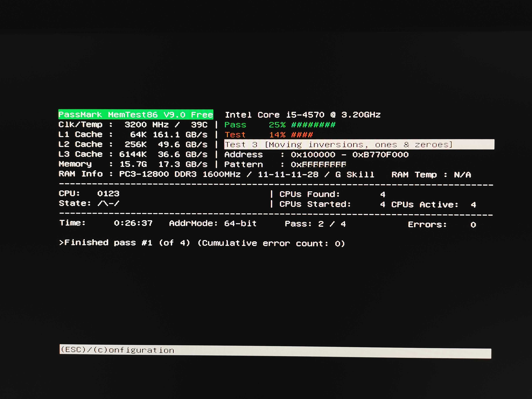The width and height of the screenshot is (532, 399).
Task: Click the PassMark MemTest86 V9.0 Free title
Action: click(136, 114)
